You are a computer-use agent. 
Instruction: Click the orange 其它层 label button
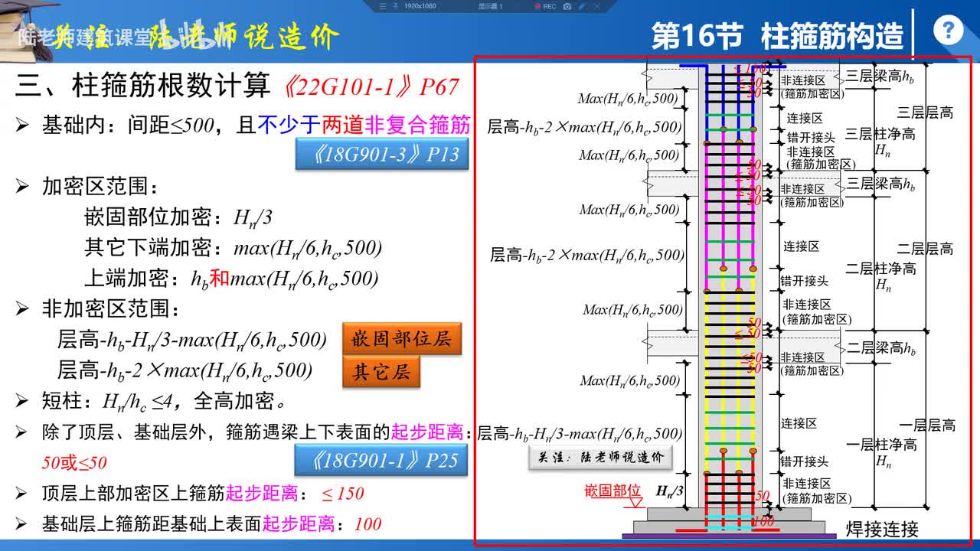click(381, 372)
